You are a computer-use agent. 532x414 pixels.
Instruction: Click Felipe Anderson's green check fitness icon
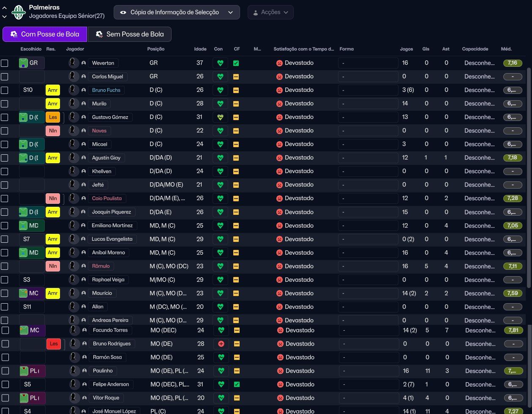click(x=237, y=384)
